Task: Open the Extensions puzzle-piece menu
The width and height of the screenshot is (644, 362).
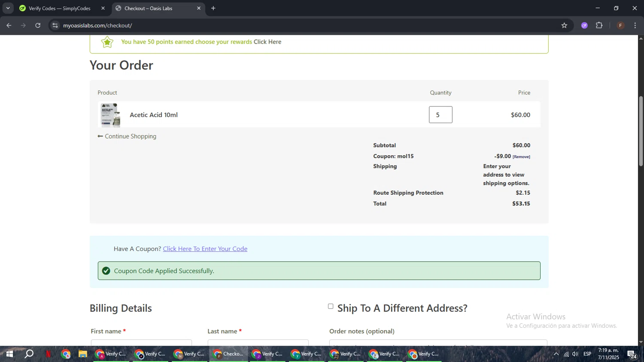Action: 599,25
